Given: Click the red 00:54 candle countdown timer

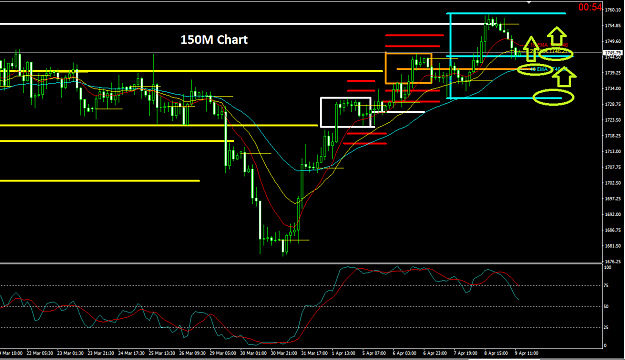Looking at the screenshot, I should click(x=590, y=7).
